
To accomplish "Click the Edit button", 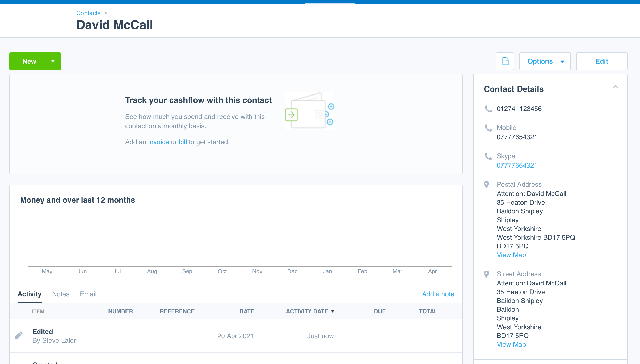I will [602, 61].
